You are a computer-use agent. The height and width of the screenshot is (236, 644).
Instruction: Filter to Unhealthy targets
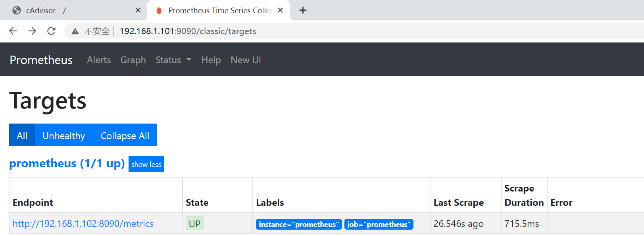(64, 135)
